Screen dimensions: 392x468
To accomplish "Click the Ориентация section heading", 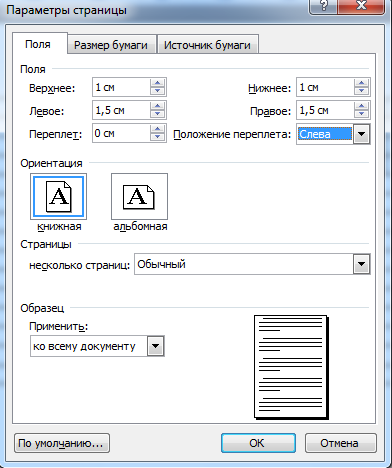I will [51, 163].
